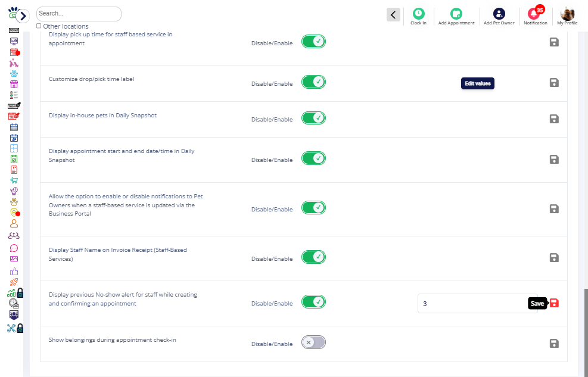The image size is (588, 377).
Task: Open the orange rocket sidebar icon
Action: 14,282
